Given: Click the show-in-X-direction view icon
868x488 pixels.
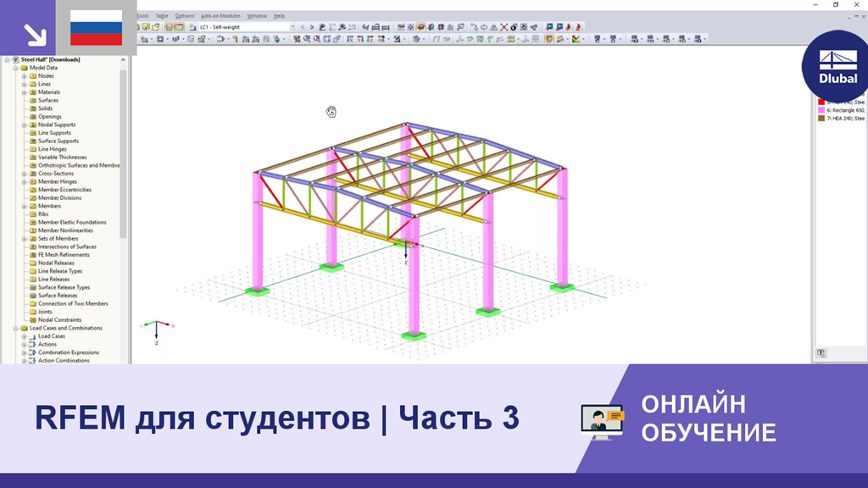Looking at the screenshot, I should [x=349, y=39].
